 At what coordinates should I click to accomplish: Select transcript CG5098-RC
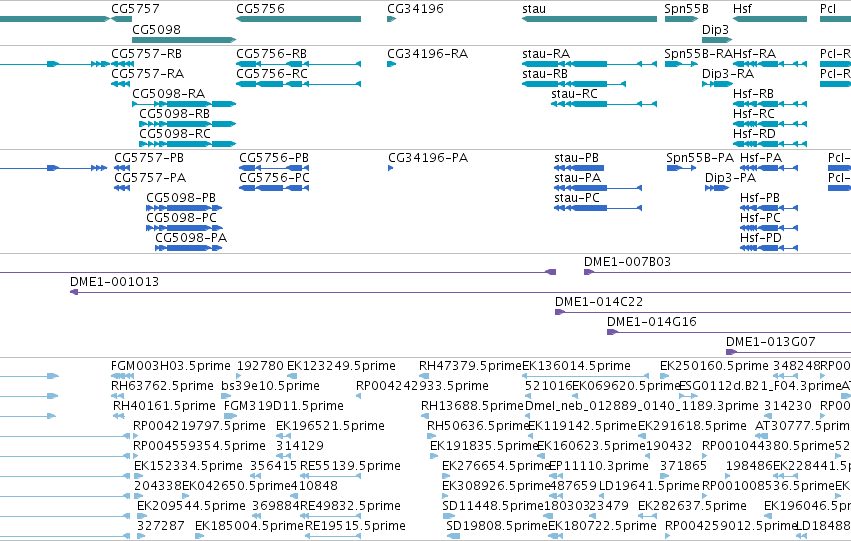[x=175, y=134]
